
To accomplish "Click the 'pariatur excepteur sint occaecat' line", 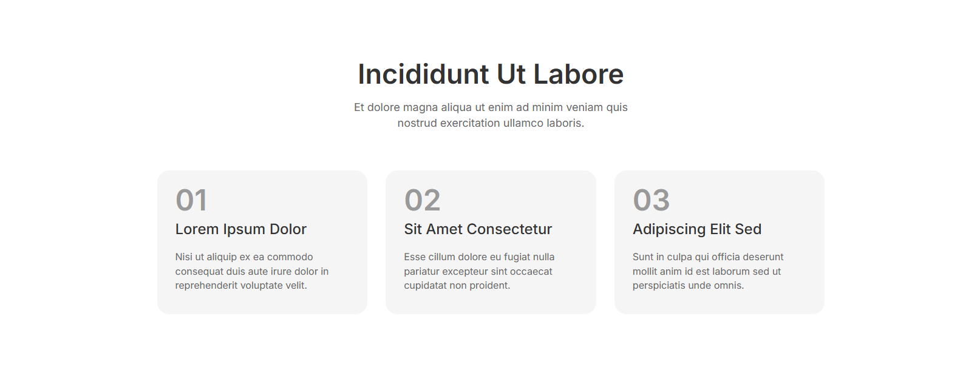I will 478,272.
